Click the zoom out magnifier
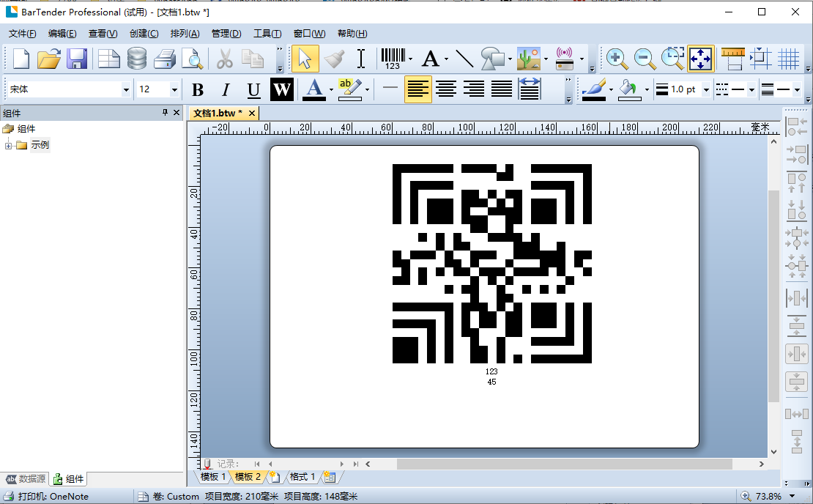The image size is (813, 504). coord(645,58)
